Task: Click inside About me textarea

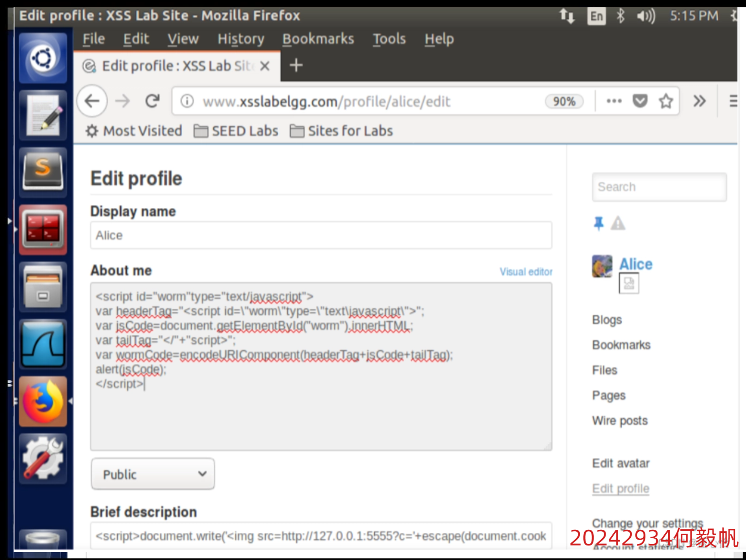Action: coord(321,367)
